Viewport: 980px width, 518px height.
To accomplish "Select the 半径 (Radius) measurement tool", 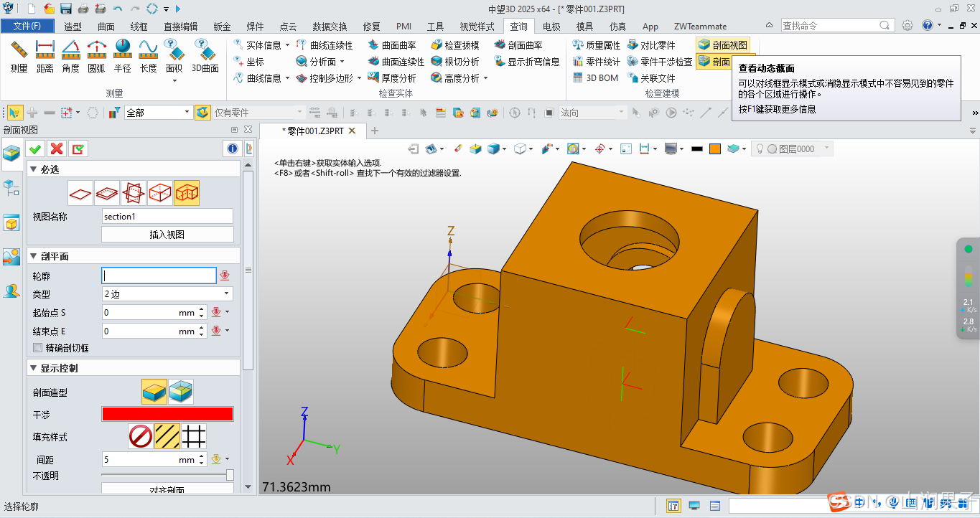I will pos(123,57).
